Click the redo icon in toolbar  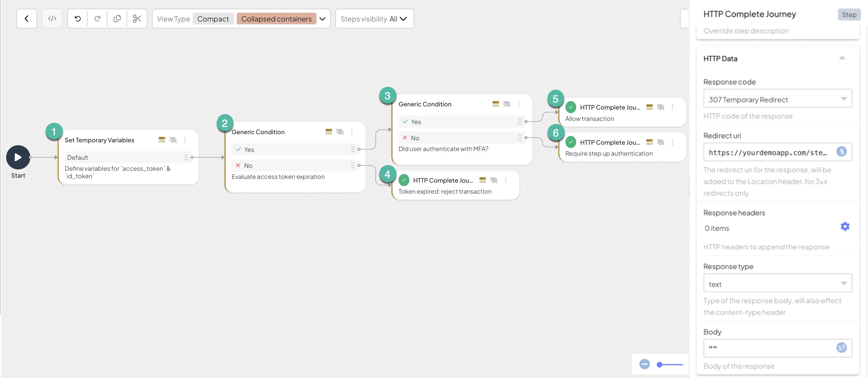pos(97,19)
